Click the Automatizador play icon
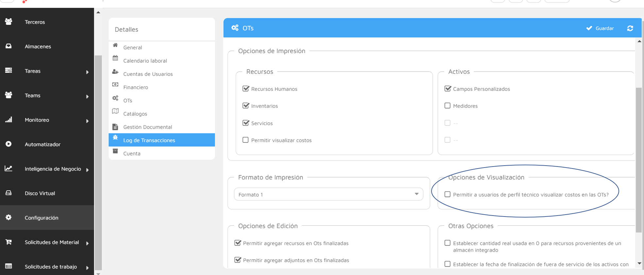The height and width of the screenshot is (275, 644). 9,144
